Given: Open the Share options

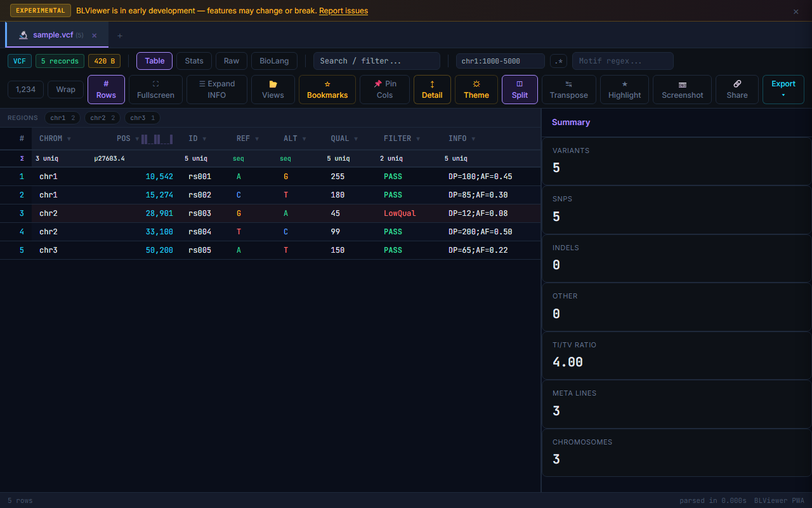Looking at the screenshot, I should coord(737,89).
